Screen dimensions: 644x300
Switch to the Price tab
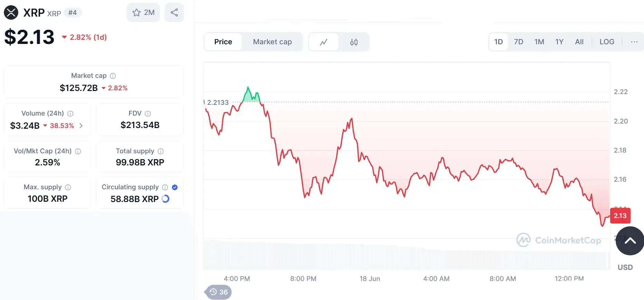point(223,42)
